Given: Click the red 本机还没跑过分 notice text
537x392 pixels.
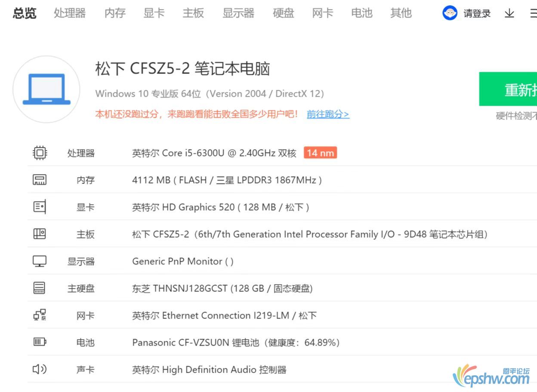Looking at the screenshot, I should [x=197, y=114].
